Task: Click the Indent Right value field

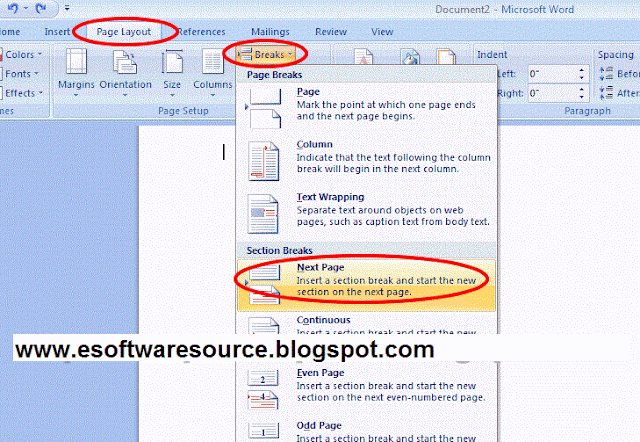Action: 553,93
